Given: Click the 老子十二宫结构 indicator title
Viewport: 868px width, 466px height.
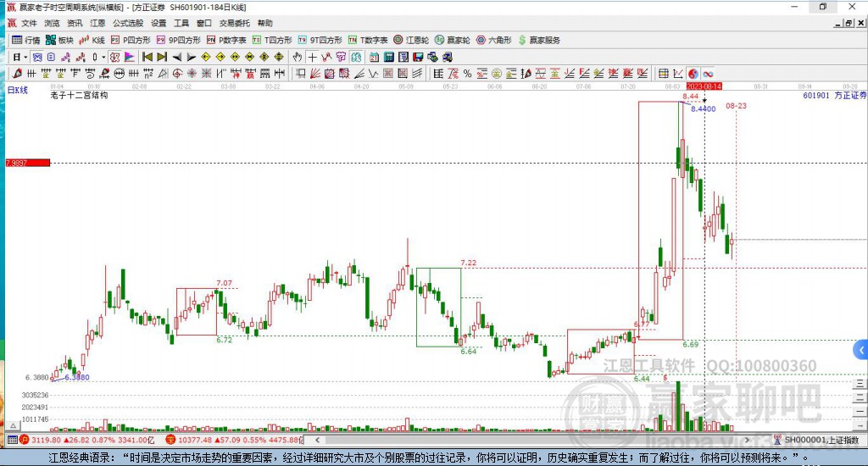Looking at the screenshot, I should coord(79,95).
